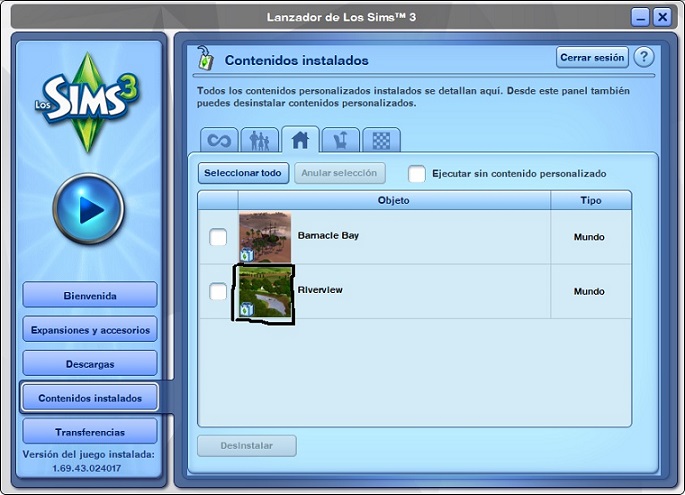Go to the Bienvenida section
This screenshot has width=685, height=495.
tap(89, 295)
